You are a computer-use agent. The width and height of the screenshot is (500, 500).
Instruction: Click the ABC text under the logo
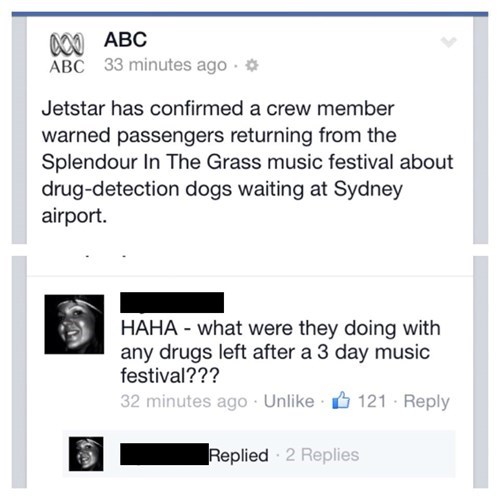(67, 67)
